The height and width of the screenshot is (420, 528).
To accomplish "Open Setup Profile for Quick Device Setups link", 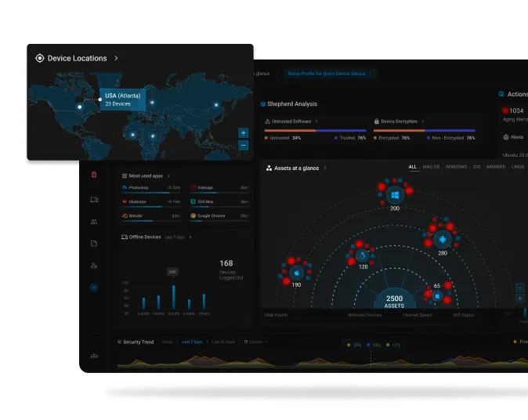I will (x=329, y=74).
